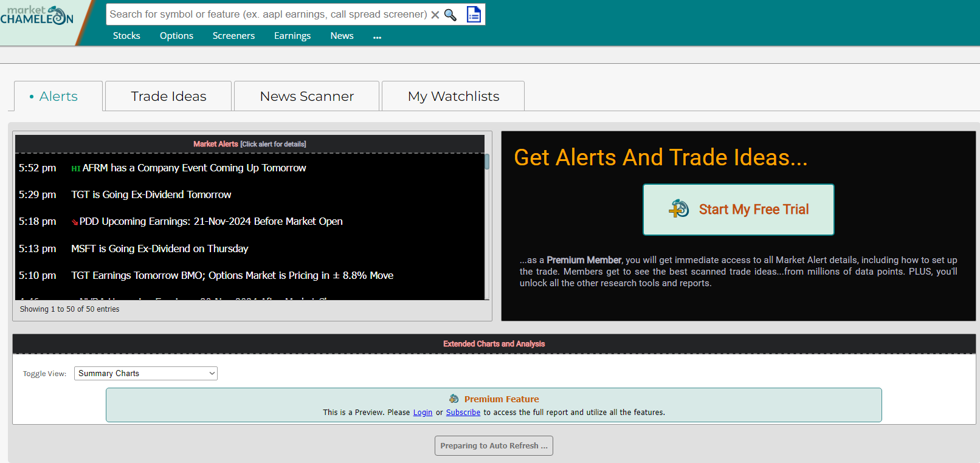Click the magnifying glass search icon

click(x=450, y=15)
